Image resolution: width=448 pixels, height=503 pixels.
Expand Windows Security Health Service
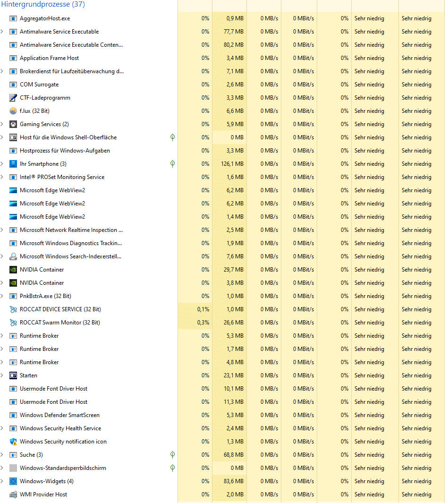(2, 428)
